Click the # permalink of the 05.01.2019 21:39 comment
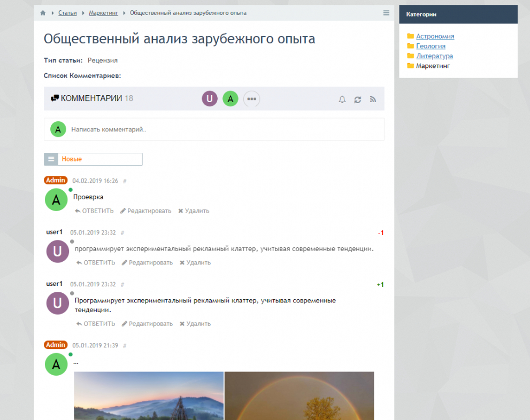Viewport: 530px width, 420px height. [125, 346]
